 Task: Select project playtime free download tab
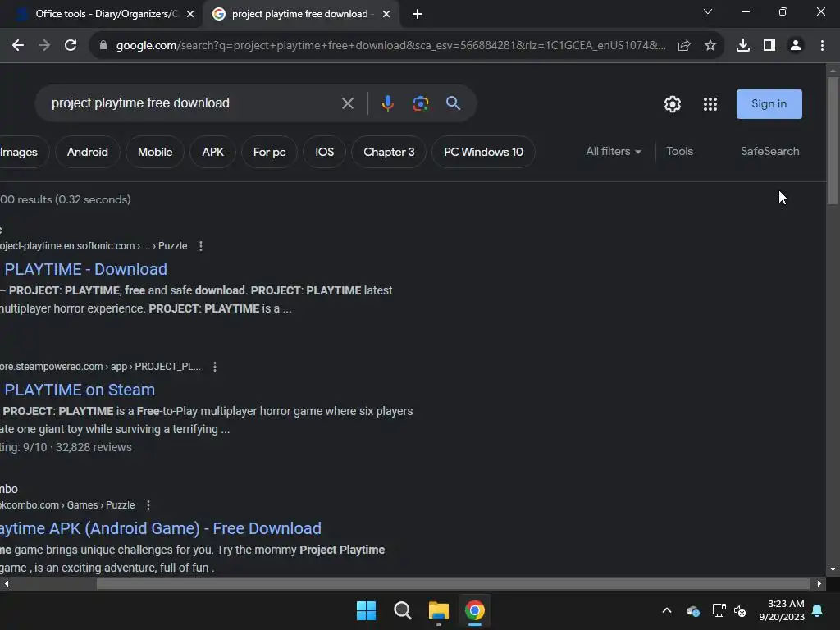click(x=300, y=14)
